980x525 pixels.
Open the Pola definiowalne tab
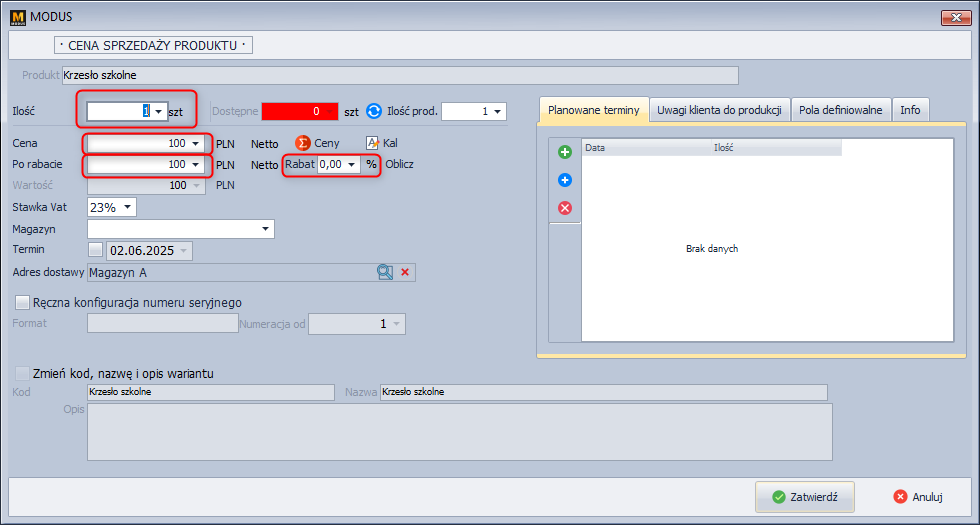840,110
